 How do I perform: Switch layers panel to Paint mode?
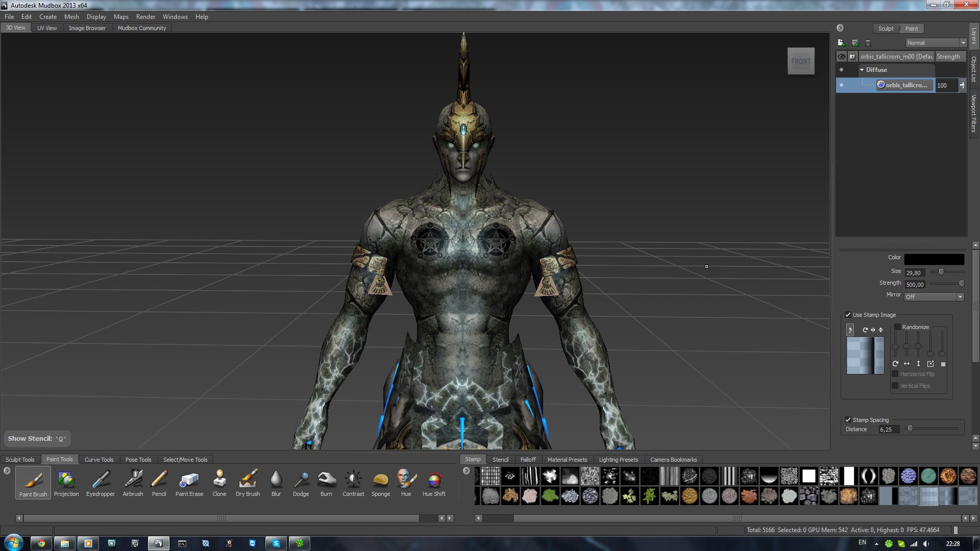912,29
